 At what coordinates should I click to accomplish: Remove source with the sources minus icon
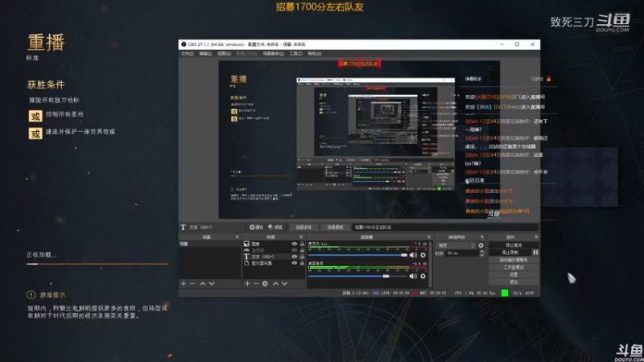[x=256, y=284]
